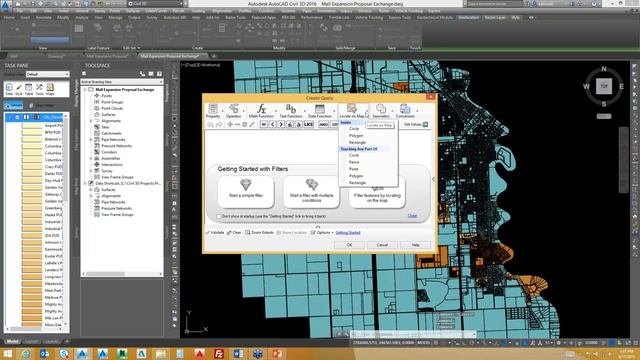Click Start a simple filter card
Image resolution: width=640 pixels, height=360 pixels.
coord(246,192)
